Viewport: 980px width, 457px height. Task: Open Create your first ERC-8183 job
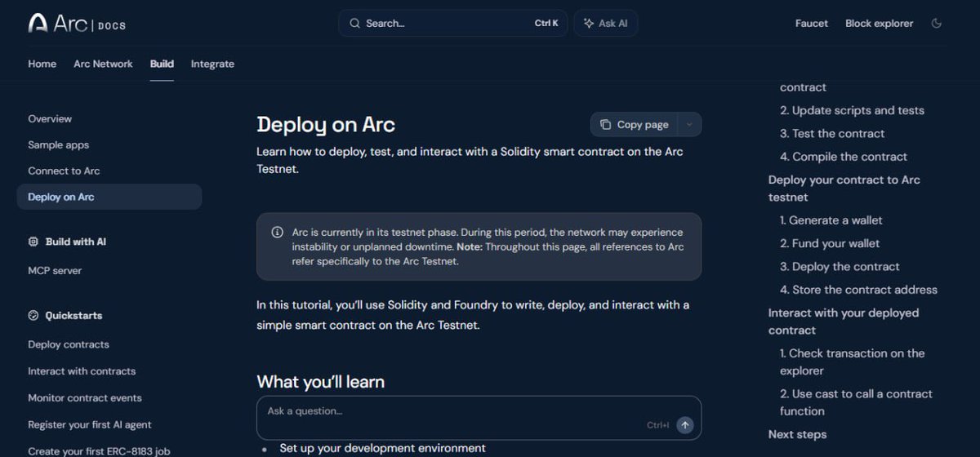[x=99, y=451]
